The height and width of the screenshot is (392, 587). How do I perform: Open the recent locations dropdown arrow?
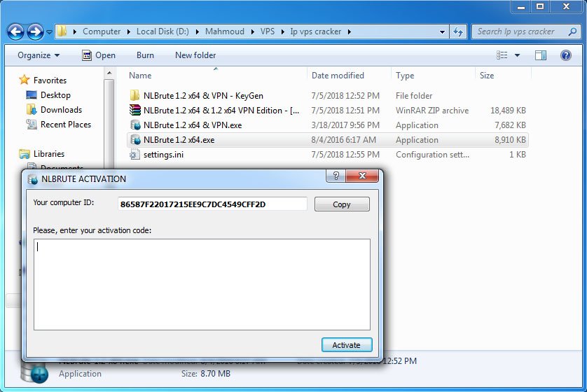49,32
